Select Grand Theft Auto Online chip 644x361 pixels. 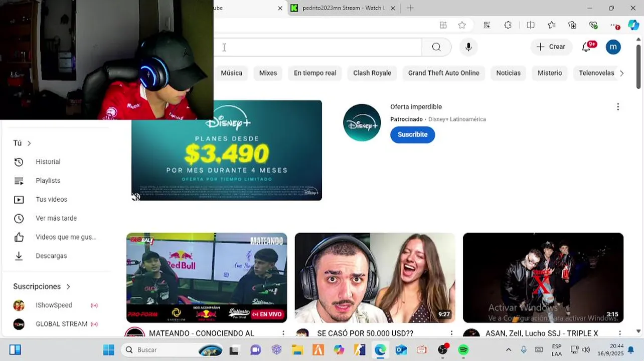pos(444,73)
